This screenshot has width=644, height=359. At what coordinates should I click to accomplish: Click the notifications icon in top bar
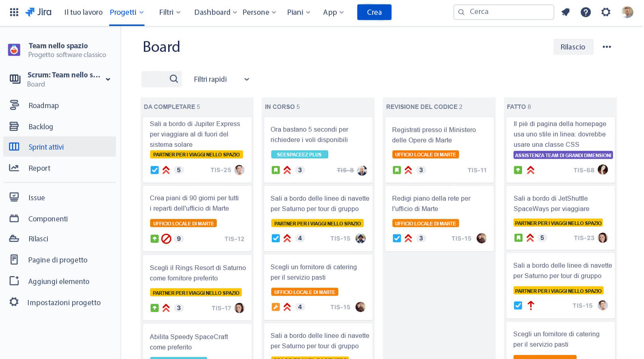565,12
